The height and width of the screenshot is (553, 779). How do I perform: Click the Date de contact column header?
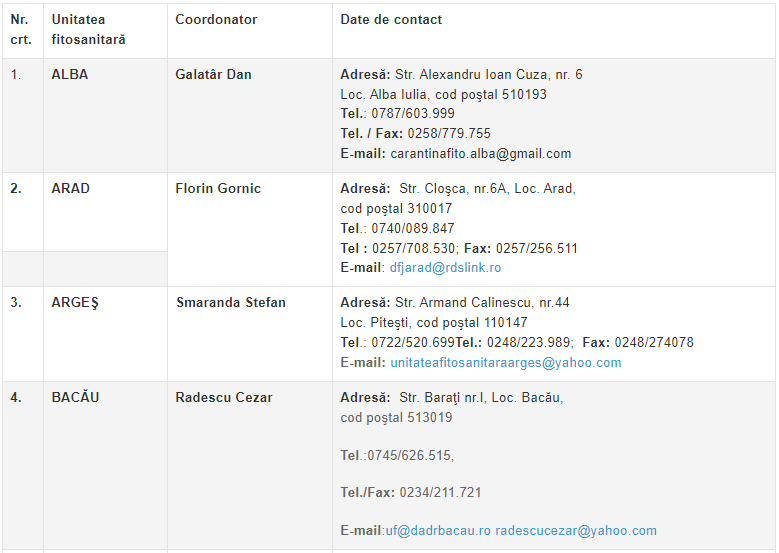point(554,31)
